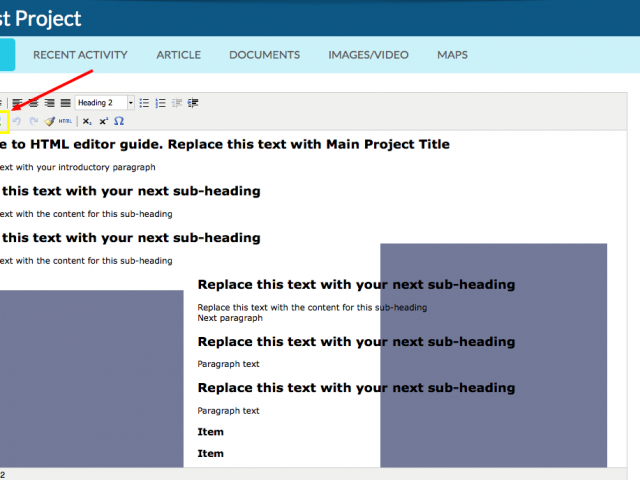Click the last 'Item' line
Image resolution: width=640 pixels, height=480 pixels.
(211, 453)
